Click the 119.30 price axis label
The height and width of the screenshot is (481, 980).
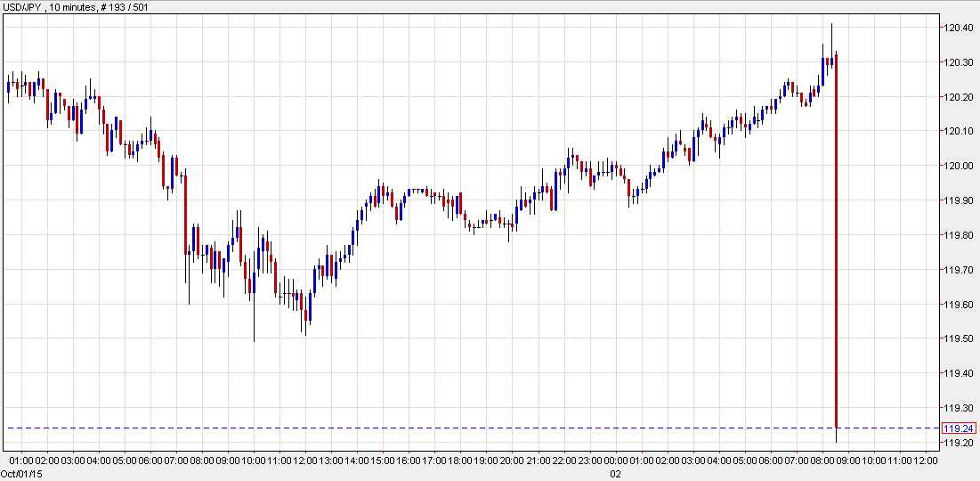tap(960, 408)
